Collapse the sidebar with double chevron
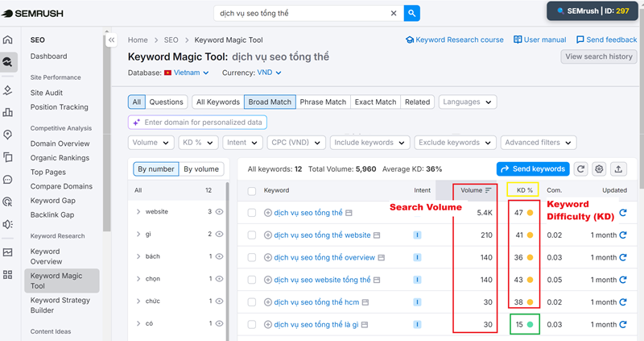 pyautogui.click(x=111, y=40)
